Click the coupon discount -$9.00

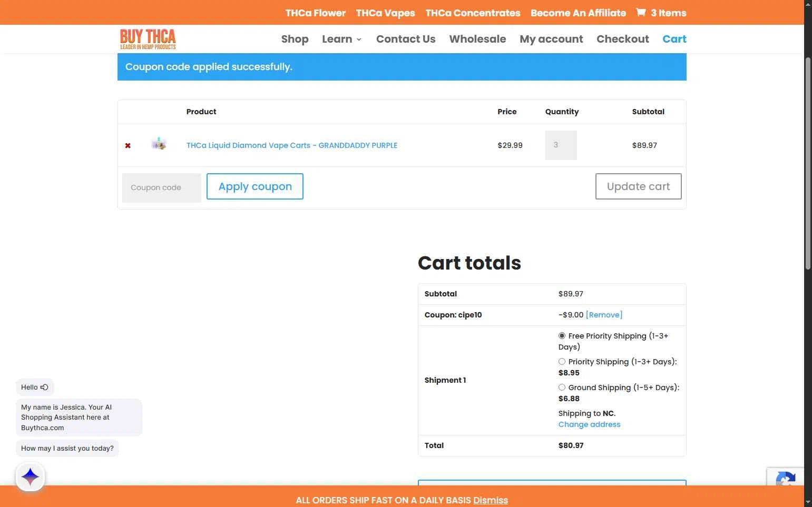click(x=571, y=315)
